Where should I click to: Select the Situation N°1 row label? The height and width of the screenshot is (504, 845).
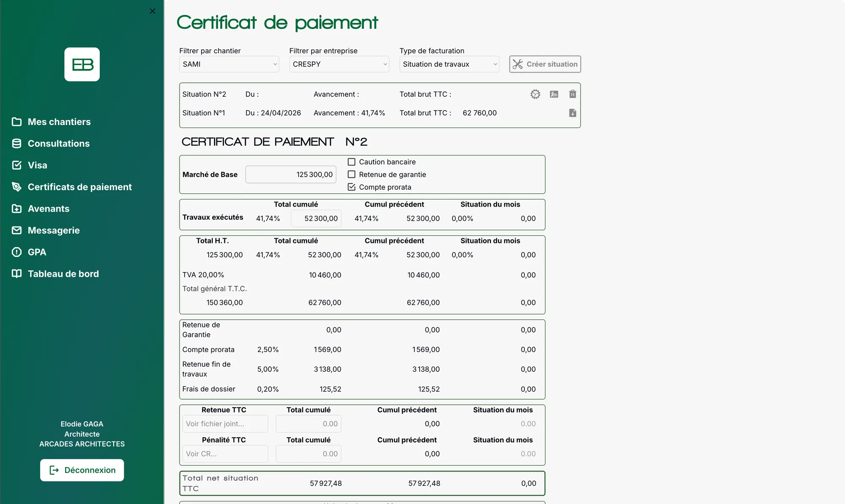tap(204, 113)
